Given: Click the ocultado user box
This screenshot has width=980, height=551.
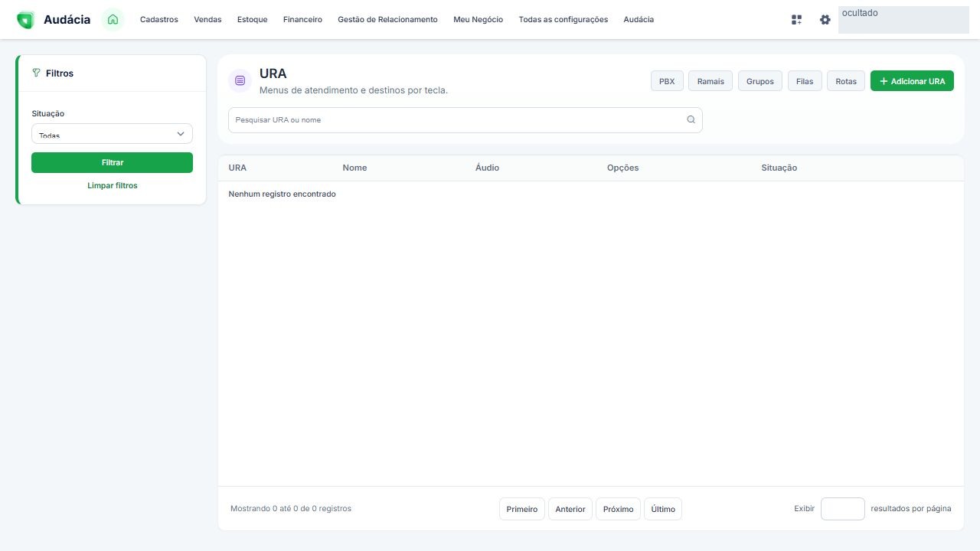Looking at the screenshot, I should pyautogui.click(x=903, y=20).
